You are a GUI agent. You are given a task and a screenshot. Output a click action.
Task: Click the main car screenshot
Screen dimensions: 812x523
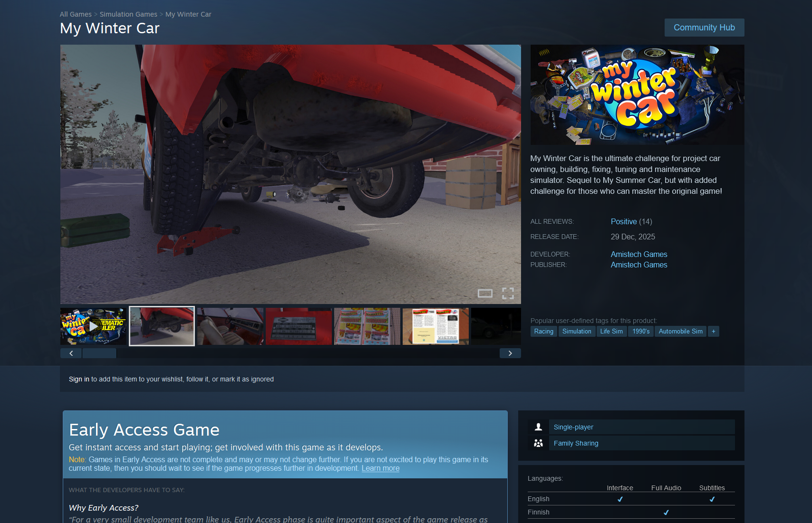pos(290,174)
